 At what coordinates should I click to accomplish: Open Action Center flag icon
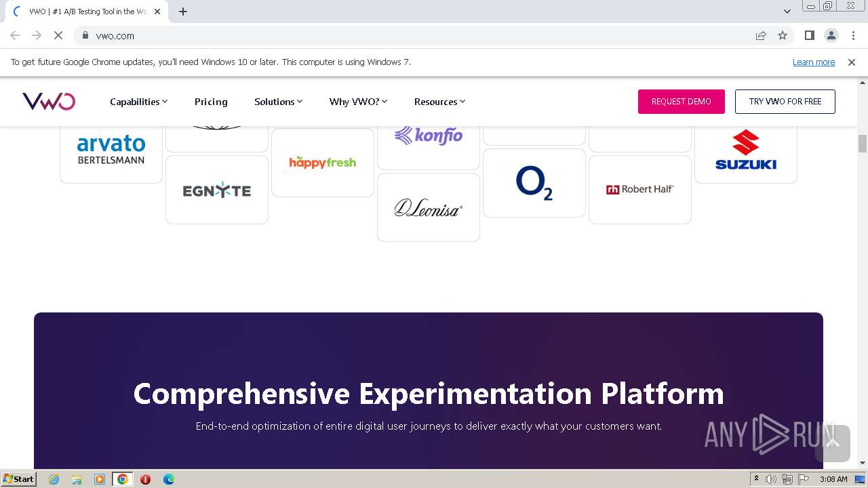click(803, 479)
